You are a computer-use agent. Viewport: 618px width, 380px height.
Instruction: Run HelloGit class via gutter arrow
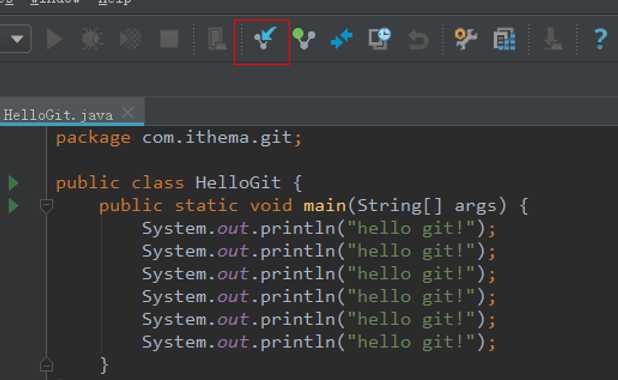pyautogui.click(x=13, y=183)
